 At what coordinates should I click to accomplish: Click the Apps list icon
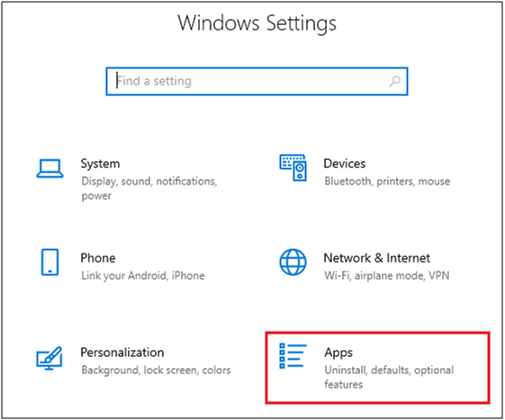[x=293, y=356]
